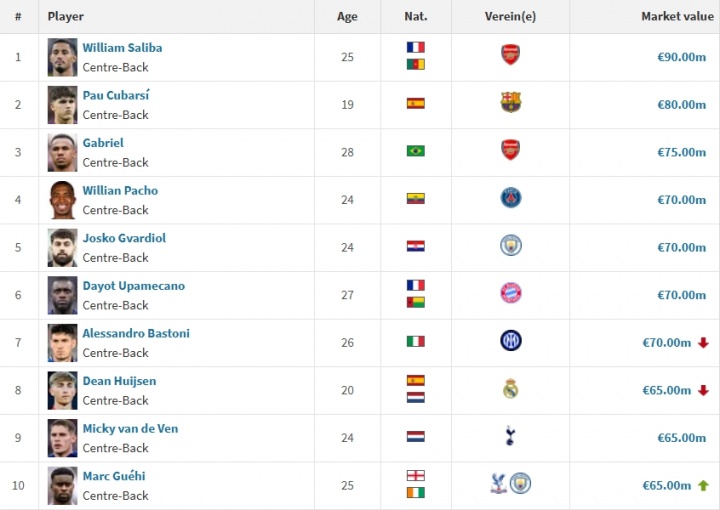Sort the table by Age header
720x510 pixels.
347,16
